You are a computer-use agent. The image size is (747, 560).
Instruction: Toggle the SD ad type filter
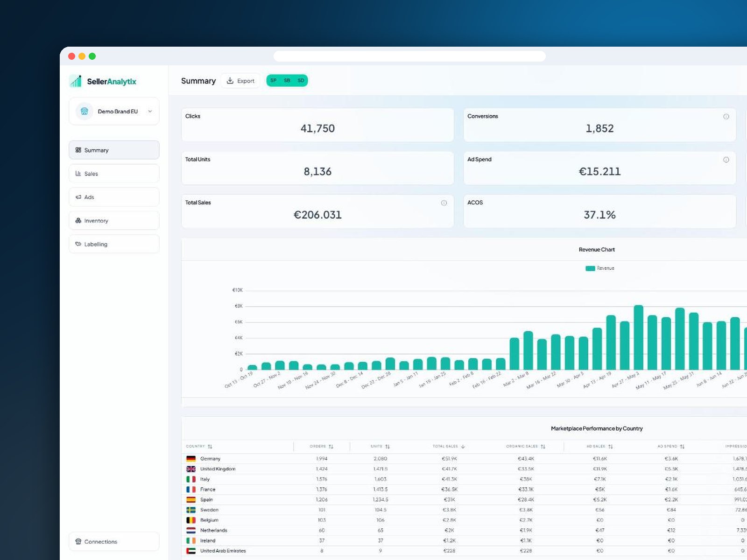coord(301,81)
